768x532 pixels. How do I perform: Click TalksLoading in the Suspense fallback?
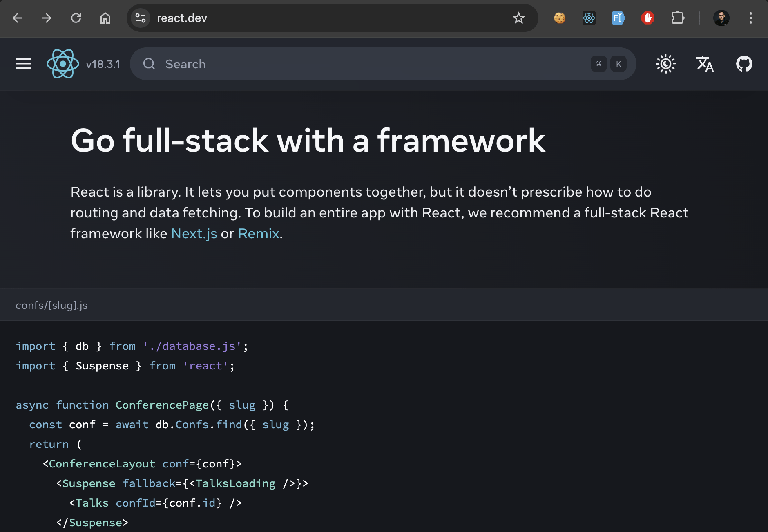[236, 483]
